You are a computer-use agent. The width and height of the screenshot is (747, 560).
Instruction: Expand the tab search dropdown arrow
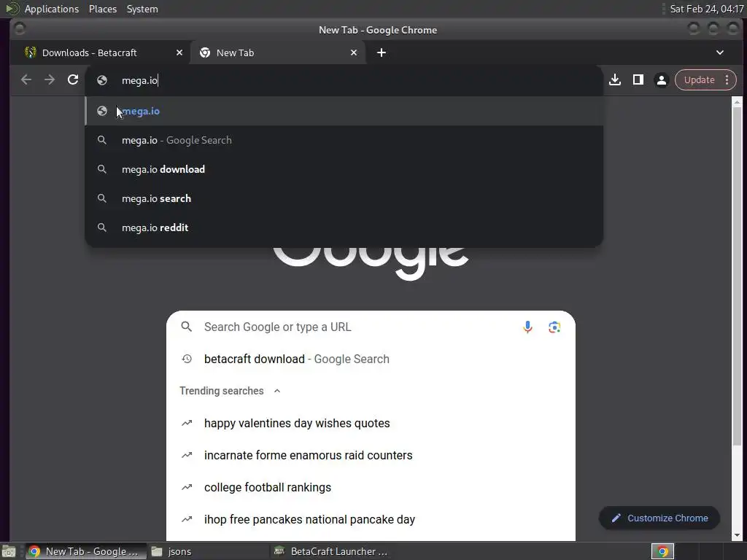coord(720,52)
